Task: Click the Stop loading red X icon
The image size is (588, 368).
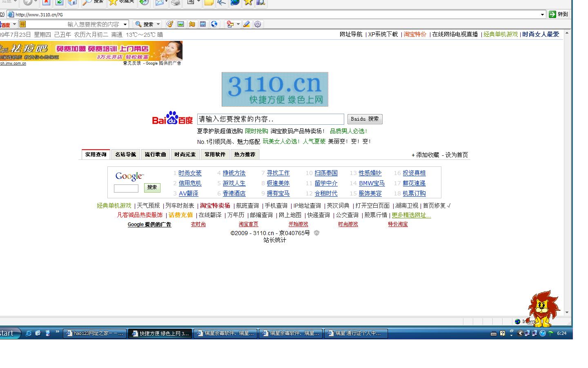Action: 46,2
